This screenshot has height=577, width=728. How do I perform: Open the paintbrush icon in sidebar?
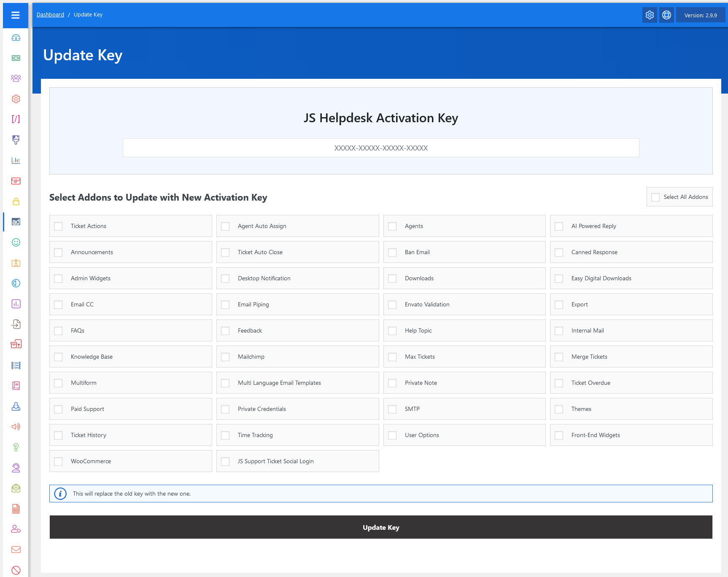coord(16,140)
